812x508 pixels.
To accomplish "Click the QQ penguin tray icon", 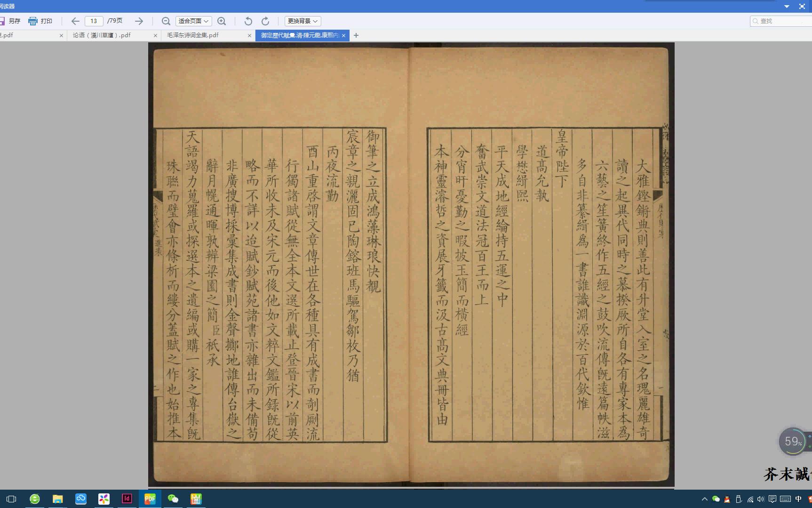I will (x=727, y=499).
